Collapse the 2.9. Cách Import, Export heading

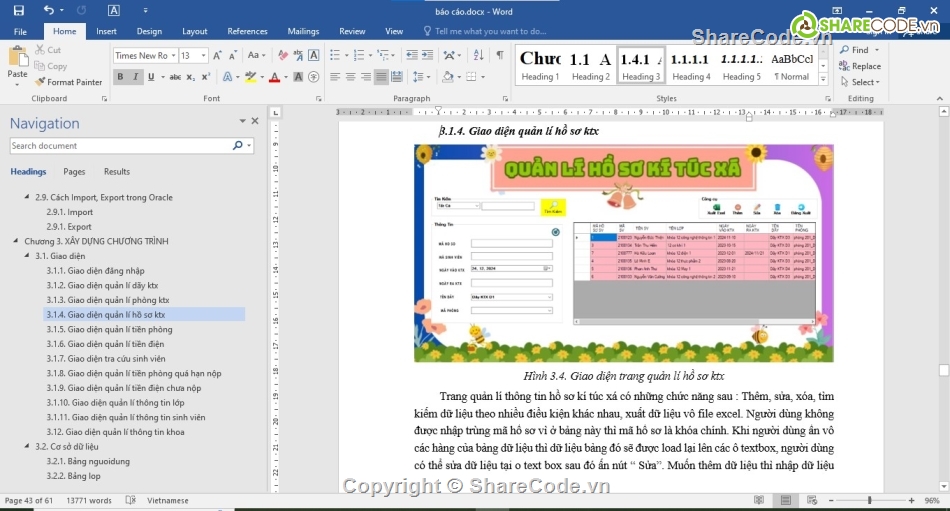tap(27, 197)
